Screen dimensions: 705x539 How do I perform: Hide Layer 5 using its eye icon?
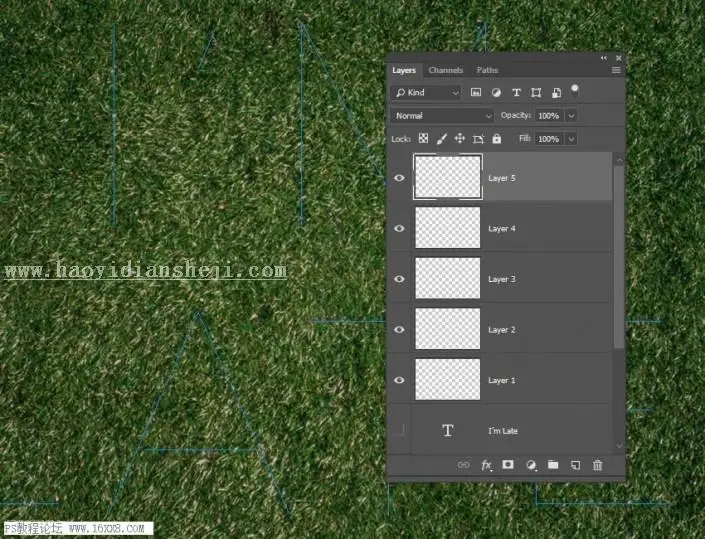[x=399, y=178]
